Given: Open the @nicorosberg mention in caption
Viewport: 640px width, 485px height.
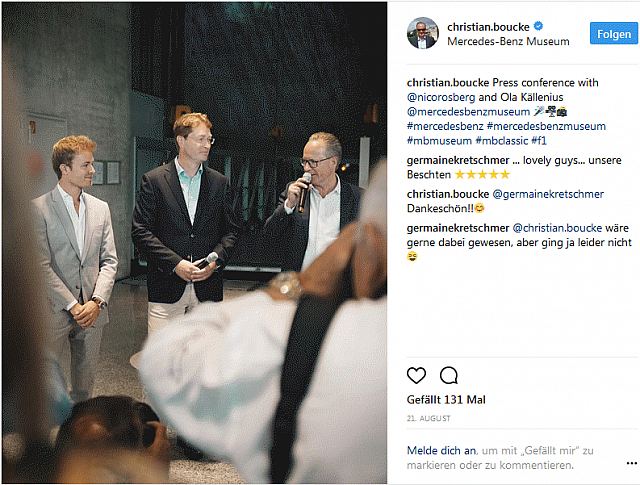Looking at the screenshot, I should 441,97.
